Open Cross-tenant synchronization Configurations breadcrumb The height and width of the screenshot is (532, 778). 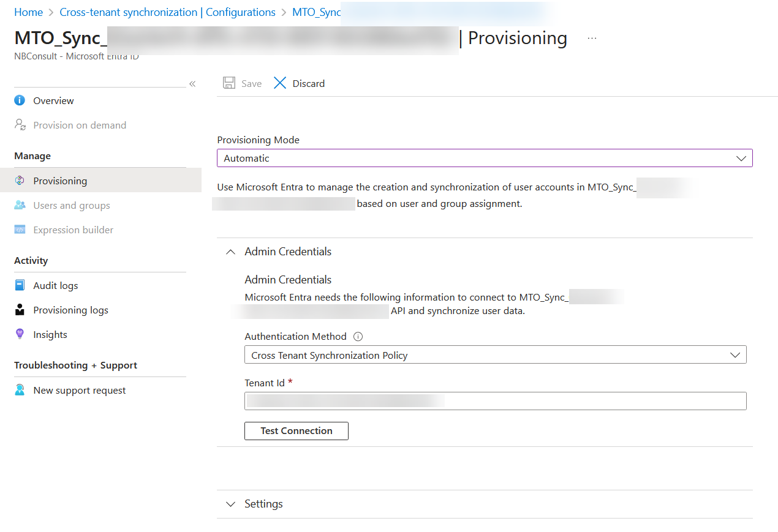[167, 12]
